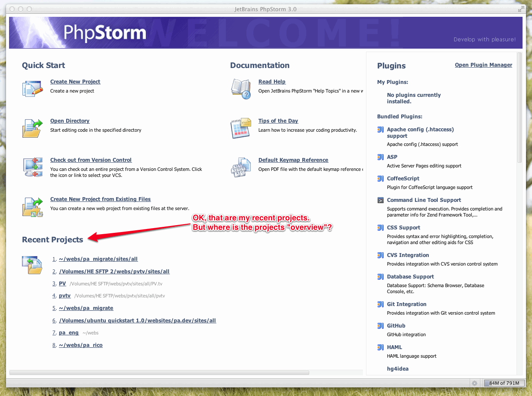Open recent project /Volumes/HE SFTP 2/webs/pvtv/sites/all

point(114,272)
